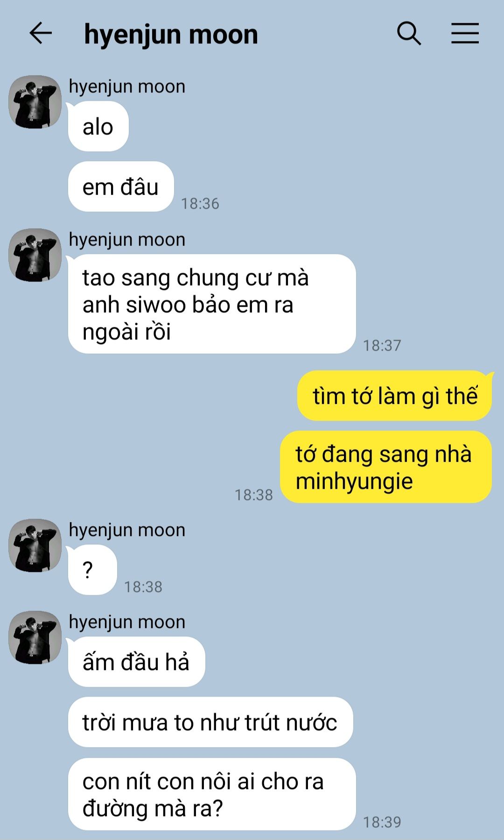Screen dimensions: 504x840
Task: Tap the back arrow icon
Action: (x=41, y=34)
